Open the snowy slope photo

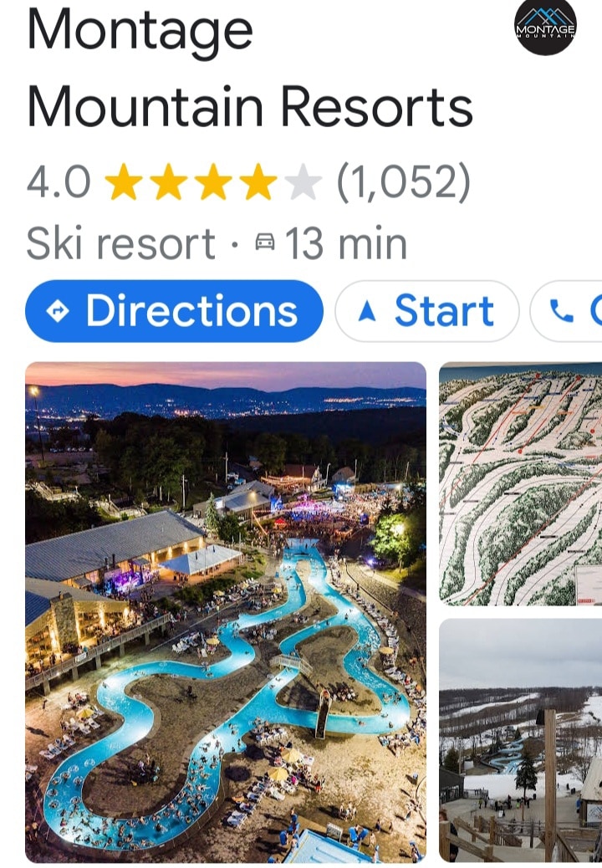click(521, 741)
